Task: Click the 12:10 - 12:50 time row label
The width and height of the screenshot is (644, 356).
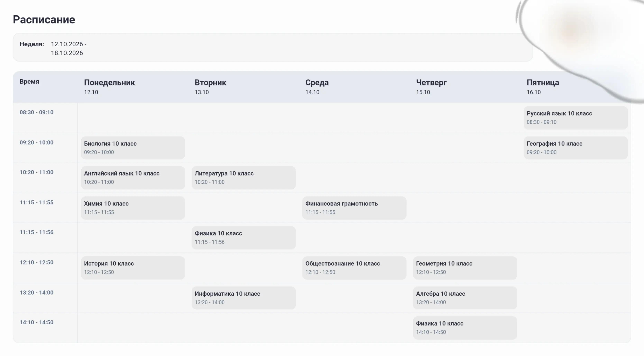Action: click(36, 262)
